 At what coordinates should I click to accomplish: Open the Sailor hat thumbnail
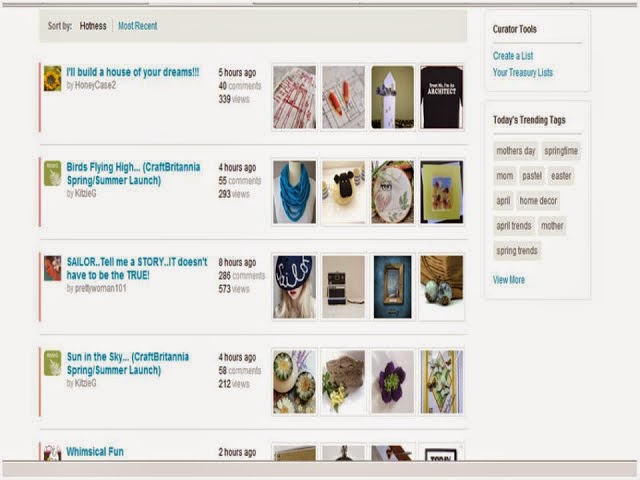pos(294,287)
